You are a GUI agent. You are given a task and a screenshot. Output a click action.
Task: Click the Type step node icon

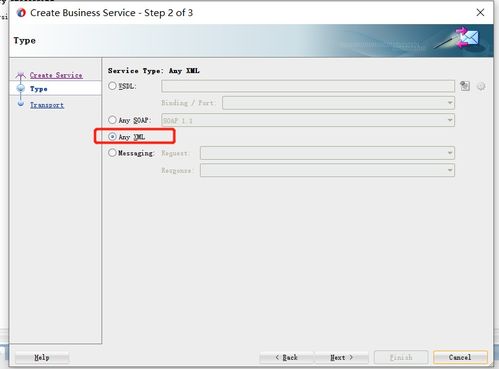(x=21, y=88)
